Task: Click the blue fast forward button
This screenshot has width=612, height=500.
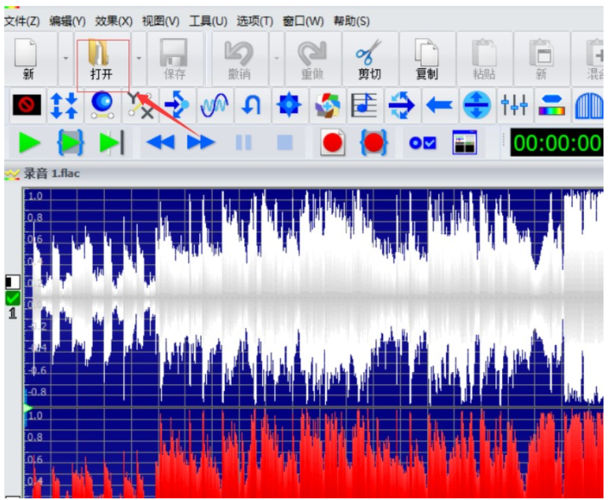Action: [x=201, y=143]
